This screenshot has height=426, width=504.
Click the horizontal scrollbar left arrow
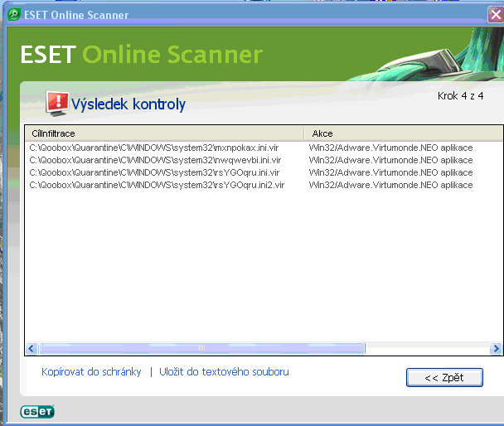point(31,348)
